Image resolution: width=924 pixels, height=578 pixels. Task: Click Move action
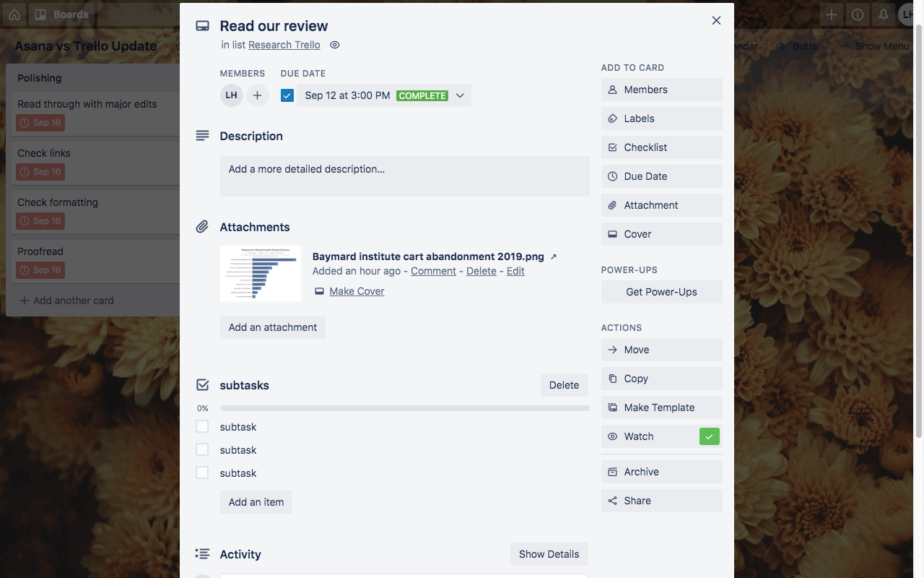pyautogui.click(x=661, y=350)
